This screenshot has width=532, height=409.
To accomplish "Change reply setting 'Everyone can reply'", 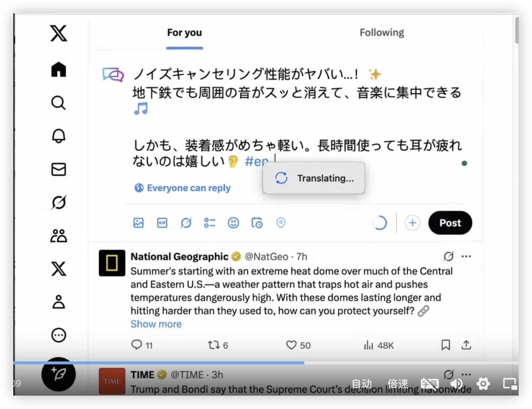I will click(x=182, y=188).
